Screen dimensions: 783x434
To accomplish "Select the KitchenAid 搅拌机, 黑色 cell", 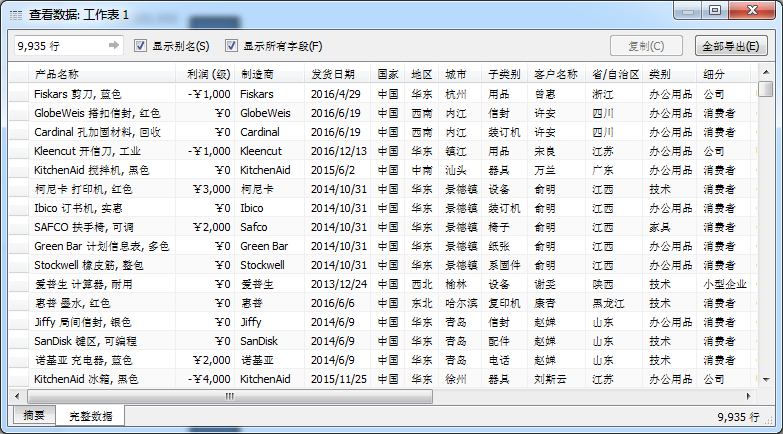I will [x=102, y=170].
